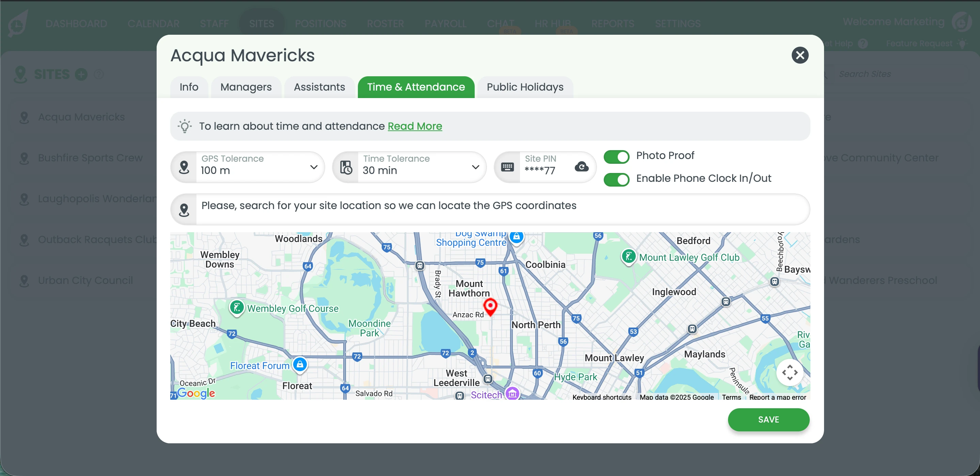Image resolution: width=980 pixels, height=476 pixels.
Task: Open the Managers tab
Action: tap(246, 87)
